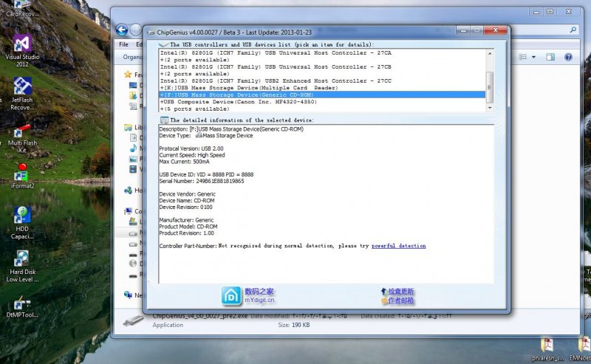Image resolution: width=591 pixels, height=364 pixels.
Task: Click author email Chinese link
Action: click(400, 301)
